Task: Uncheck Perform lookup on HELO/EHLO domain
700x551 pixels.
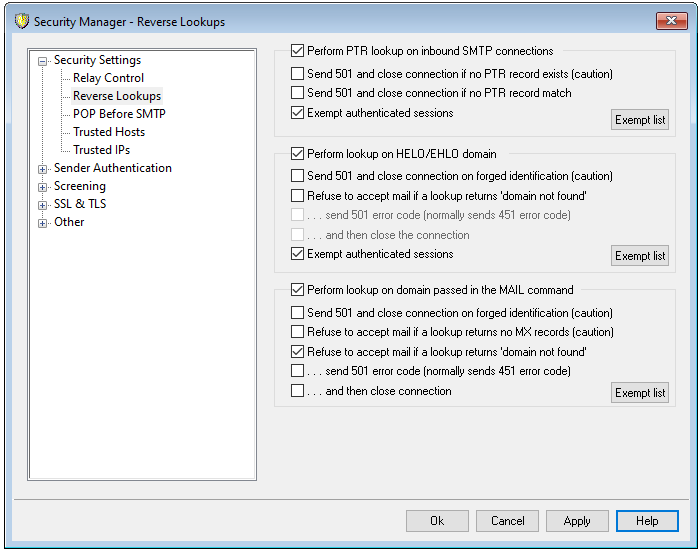Action: click(x=297, y=154)
